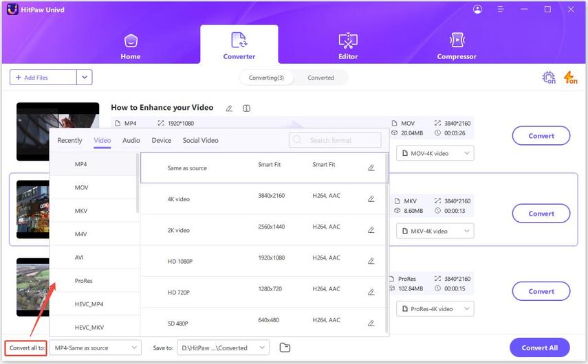Switch to the Compressor tab
Screen dimensions: 588x364
point(457,45)
